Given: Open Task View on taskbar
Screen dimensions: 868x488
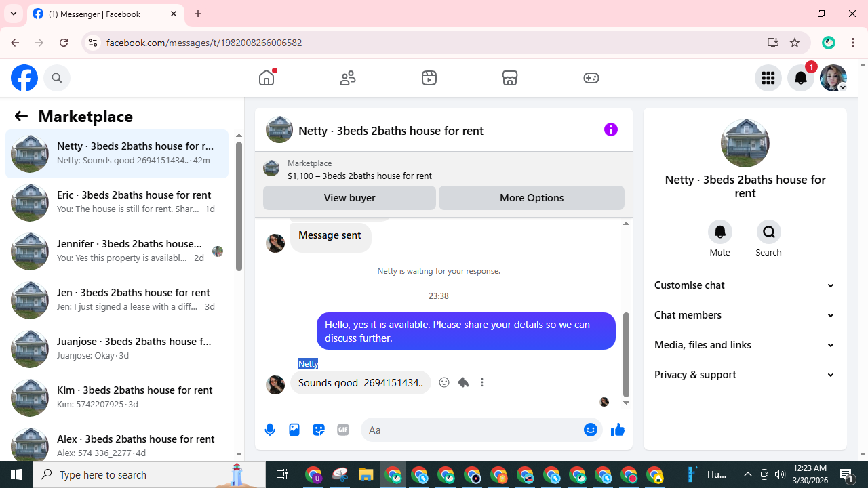Looking at the screenshot, I should pos(282,474).
